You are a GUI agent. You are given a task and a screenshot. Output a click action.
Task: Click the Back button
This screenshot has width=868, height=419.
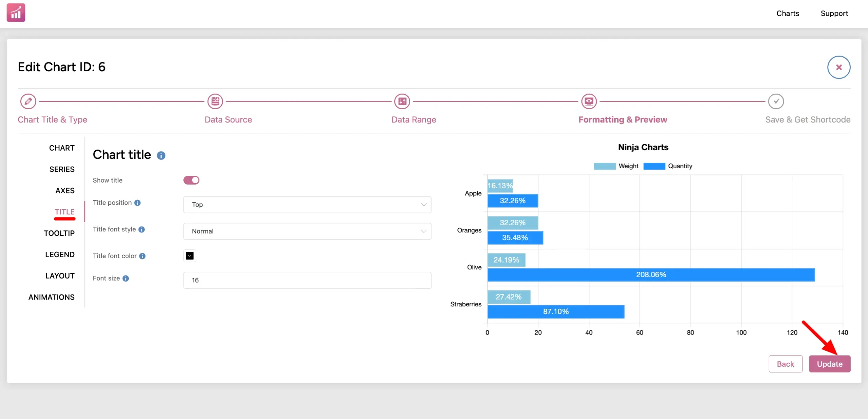tap(785, 364)
